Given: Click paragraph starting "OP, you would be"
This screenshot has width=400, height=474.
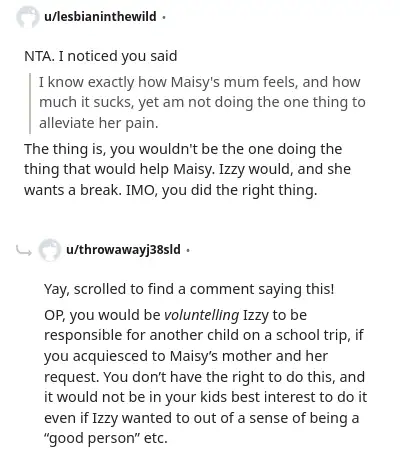Looking at the screenshot, I should click(205, 377).
